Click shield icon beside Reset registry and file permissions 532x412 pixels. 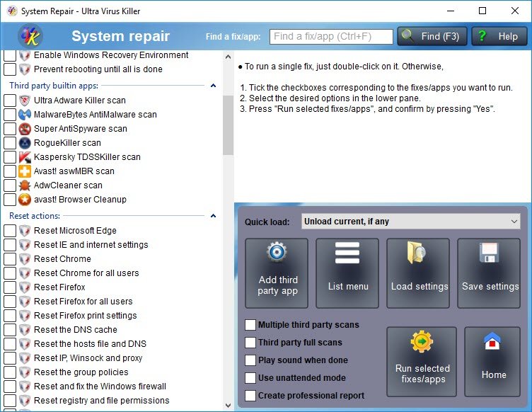pos(25,401)
